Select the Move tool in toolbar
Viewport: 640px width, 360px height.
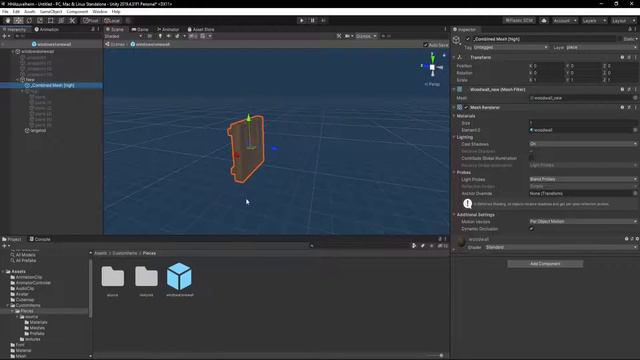pyautogui.click(x=18, y=20)
